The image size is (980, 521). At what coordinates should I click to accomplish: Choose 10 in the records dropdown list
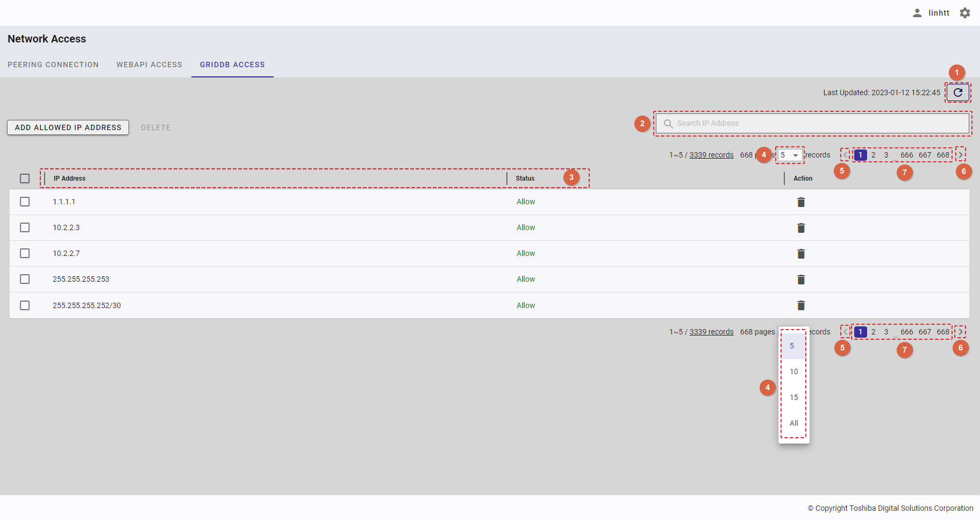pyautogui.click(x=793, y=372)
